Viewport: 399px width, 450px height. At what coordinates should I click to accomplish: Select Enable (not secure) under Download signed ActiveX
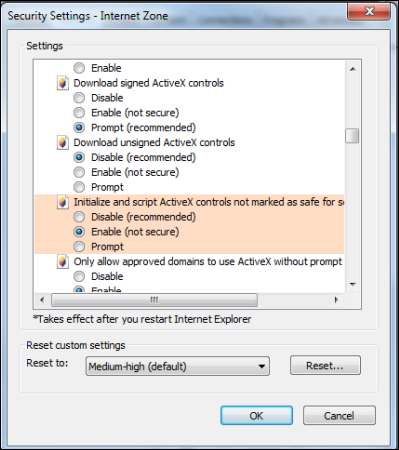pos(79,113)
